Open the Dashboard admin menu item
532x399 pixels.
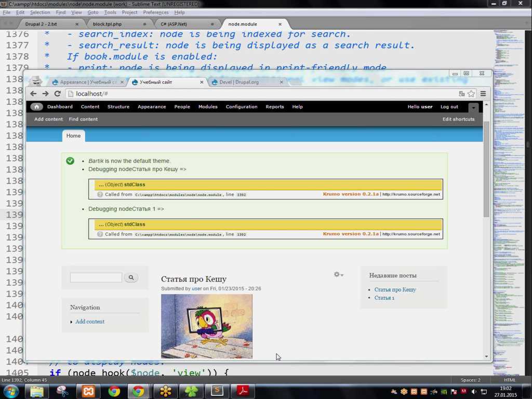tap(60, 107)
